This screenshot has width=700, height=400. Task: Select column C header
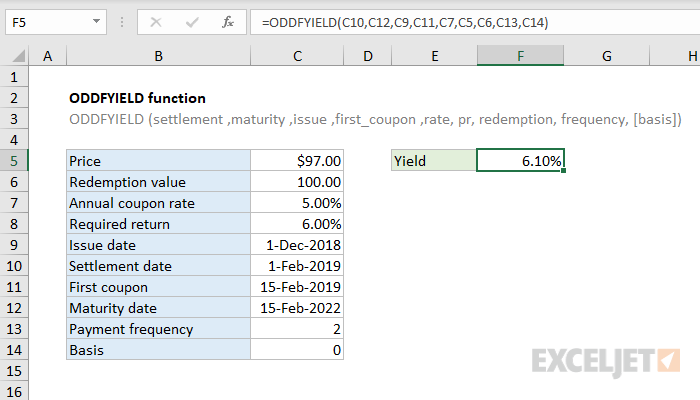pyautogui.click(x=297, y=56)
